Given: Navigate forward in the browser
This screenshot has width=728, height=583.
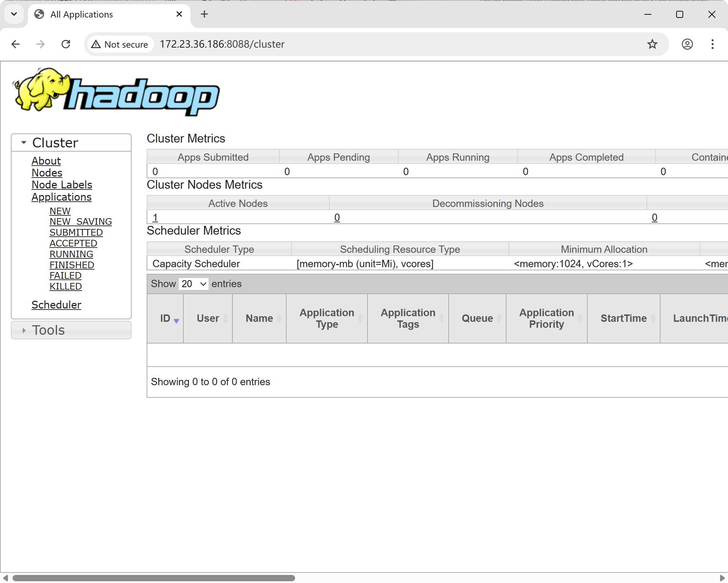Looking at the screenshot, I should (40, 44).
